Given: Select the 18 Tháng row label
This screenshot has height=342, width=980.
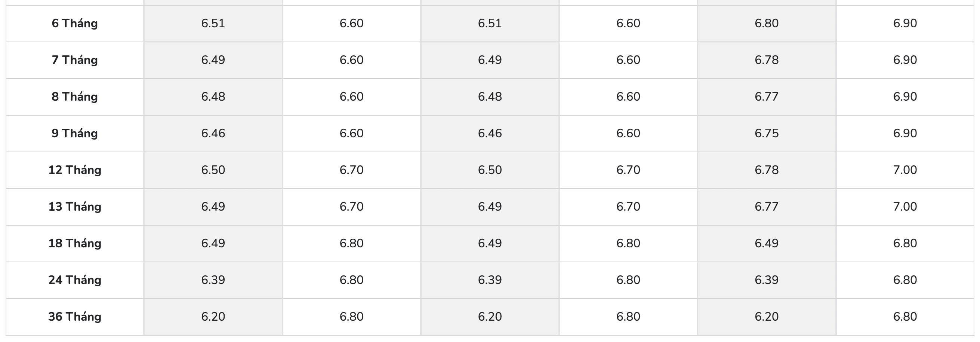Looking at the screenshot, I should [75, 243].
